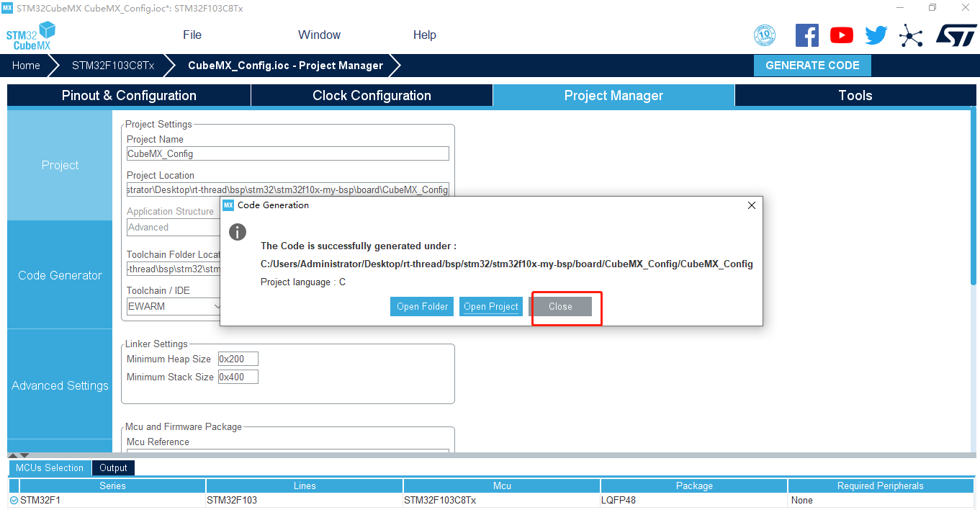Switch to Output tab
The width and height of the screenshot is (980, 510).
tap(113, 467)
